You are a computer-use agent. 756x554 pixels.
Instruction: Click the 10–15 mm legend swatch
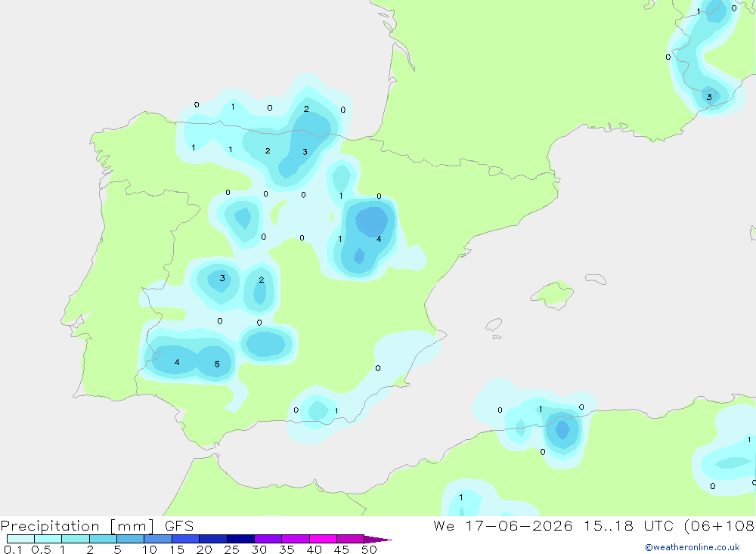pos(158,539)
